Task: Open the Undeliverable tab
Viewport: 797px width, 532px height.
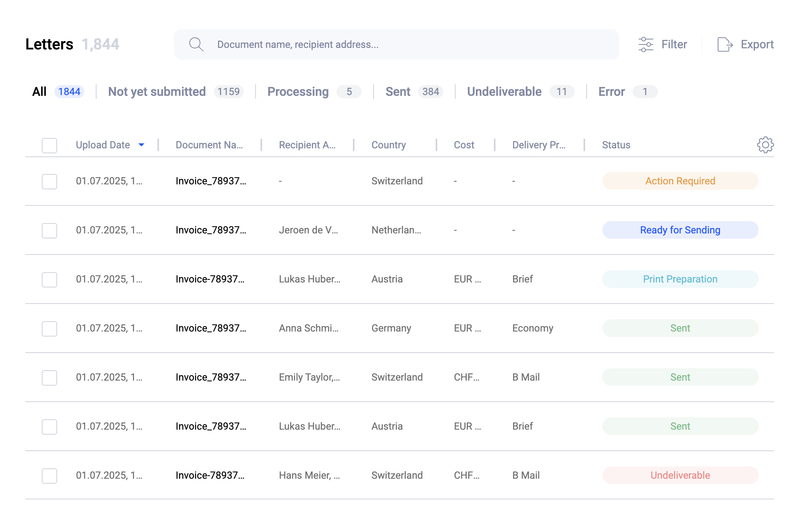Action: click(x=504, y=92)
